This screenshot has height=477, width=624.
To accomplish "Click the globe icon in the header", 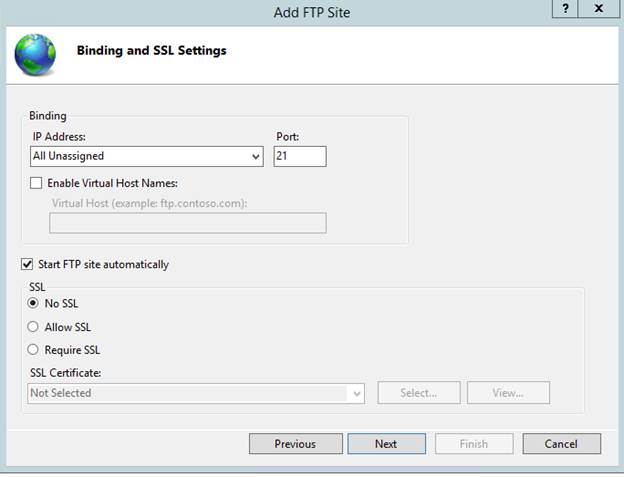I will (x=35, y=55).
